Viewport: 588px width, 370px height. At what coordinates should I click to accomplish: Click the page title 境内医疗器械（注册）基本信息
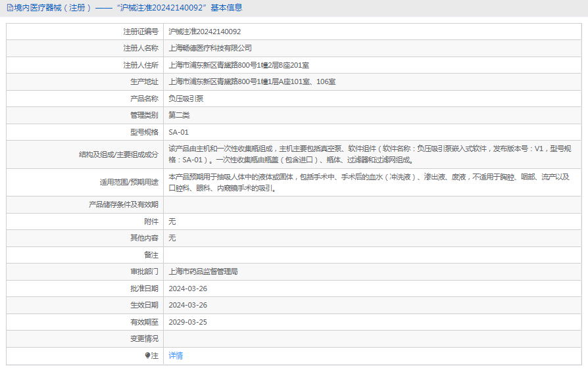(128, 8)
